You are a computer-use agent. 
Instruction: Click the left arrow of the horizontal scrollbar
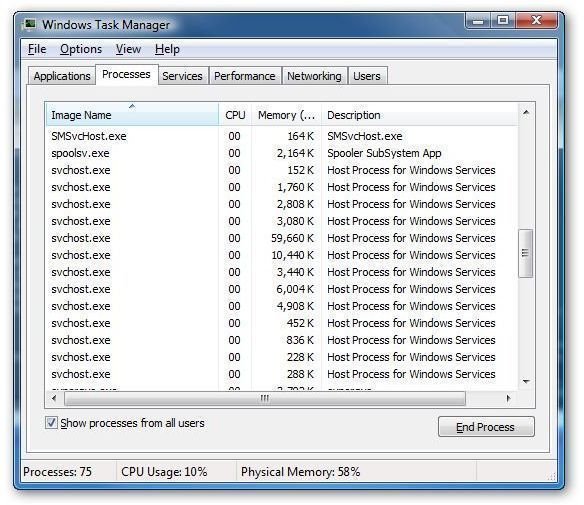coord(54,398)
